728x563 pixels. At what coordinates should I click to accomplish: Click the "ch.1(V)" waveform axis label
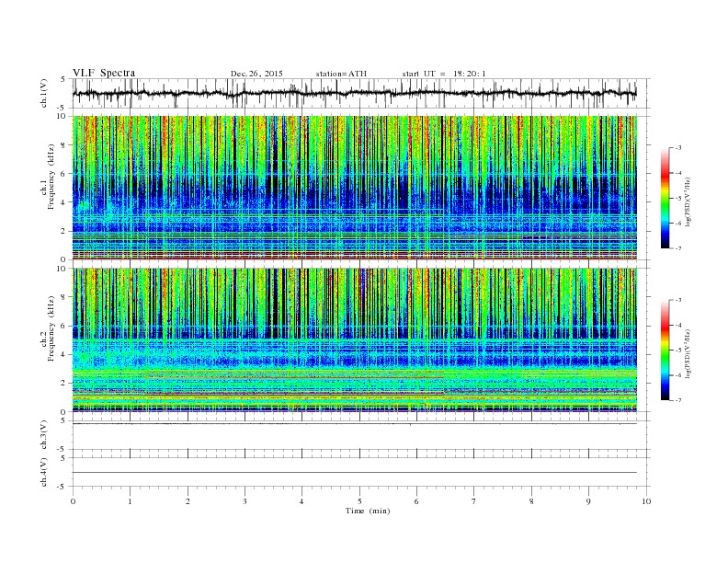pyautogui.click(x=44, y=94)
